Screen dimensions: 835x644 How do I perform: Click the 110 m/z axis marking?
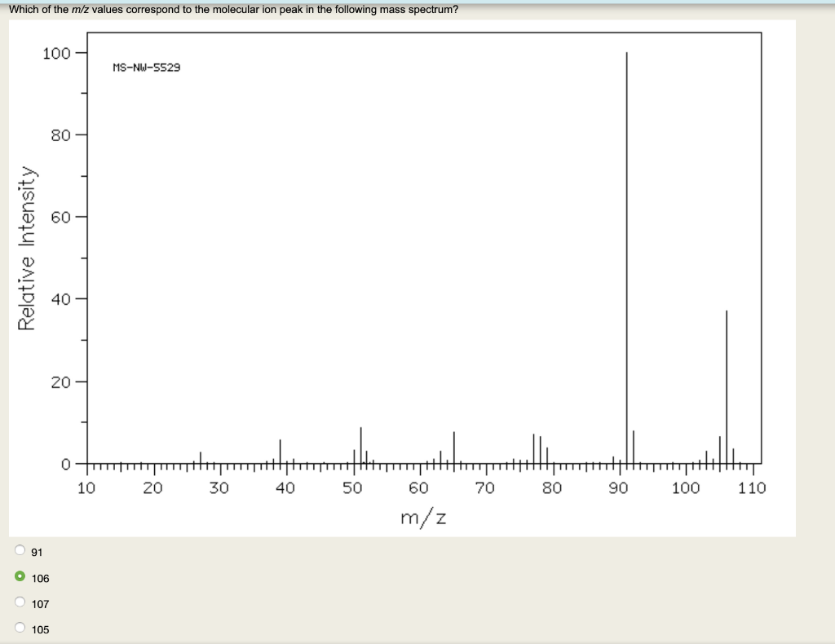coord(753,487)
